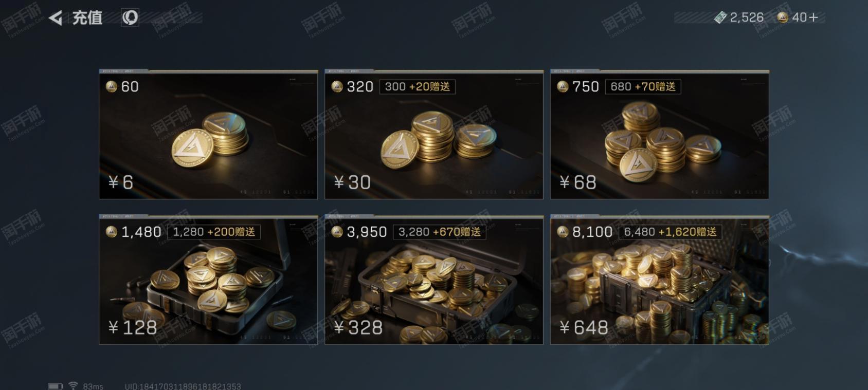
Task: Click the 充值 page title
Action: click(87, 18)
